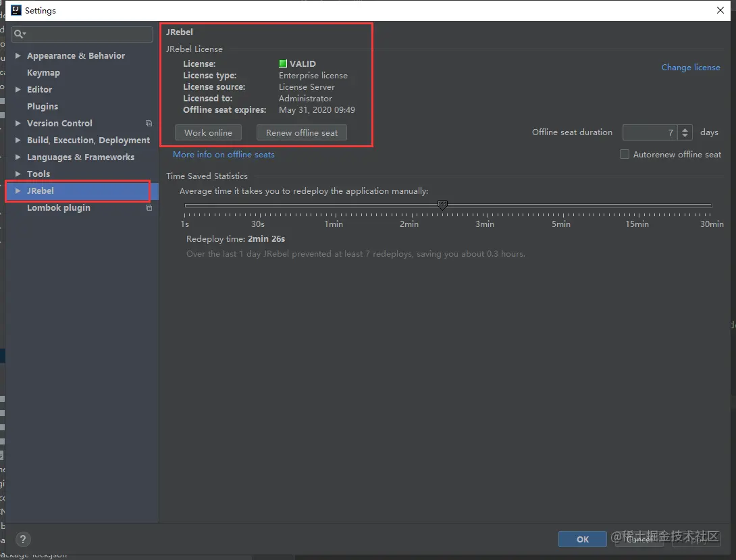736x560 pixels.
Task: Open Tools settings label
Action: [x=38, y=174]
